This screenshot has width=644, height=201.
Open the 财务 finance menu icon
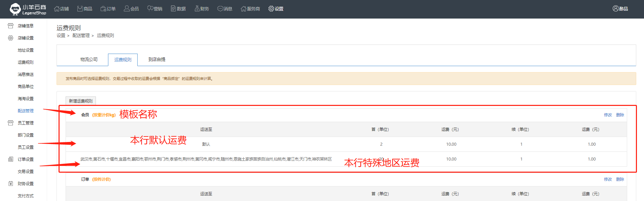click(x=197, y=9)
